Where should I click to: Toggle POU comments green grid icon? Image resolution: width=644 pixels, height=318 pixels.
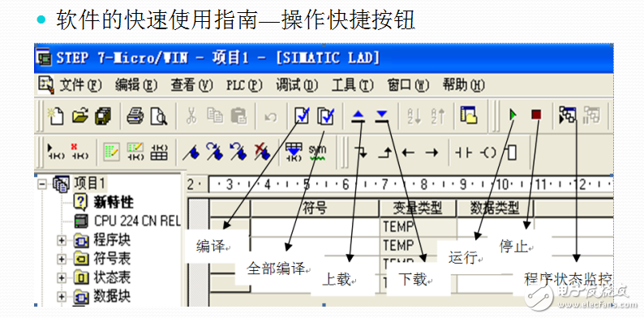(111, 151)
